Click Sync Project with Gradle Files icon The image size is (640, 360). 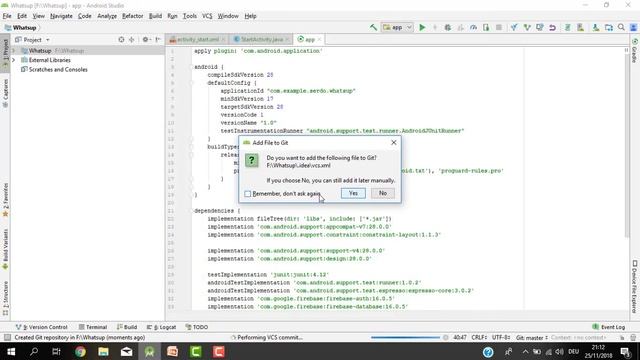[567, 27]
